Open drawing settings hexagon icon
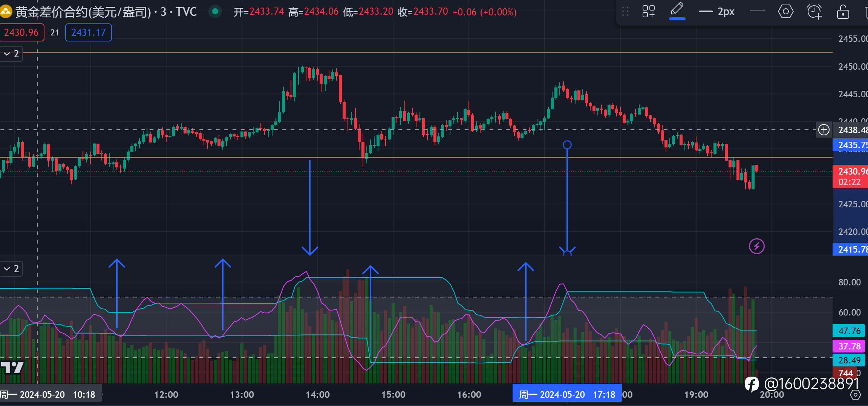This screenshot has height=406, width=868. tap(786, 12)
